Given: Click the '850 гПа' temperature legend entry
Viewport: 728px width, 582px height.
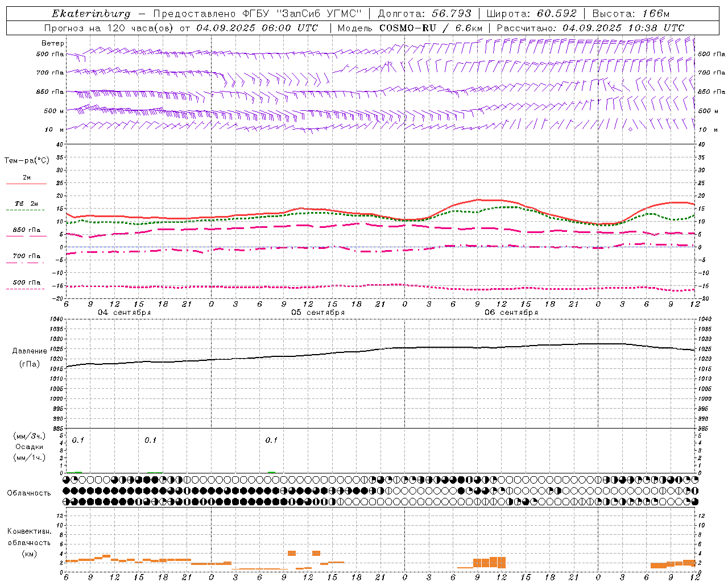Looking at the screenshot, I should pyautogui.click(x=27, y=230).
